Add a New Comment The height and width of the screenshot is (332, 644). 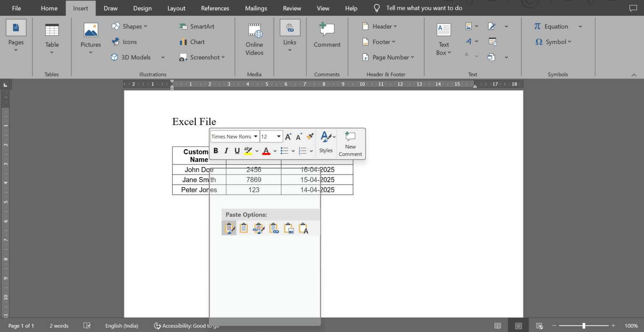tap(350, 144)
